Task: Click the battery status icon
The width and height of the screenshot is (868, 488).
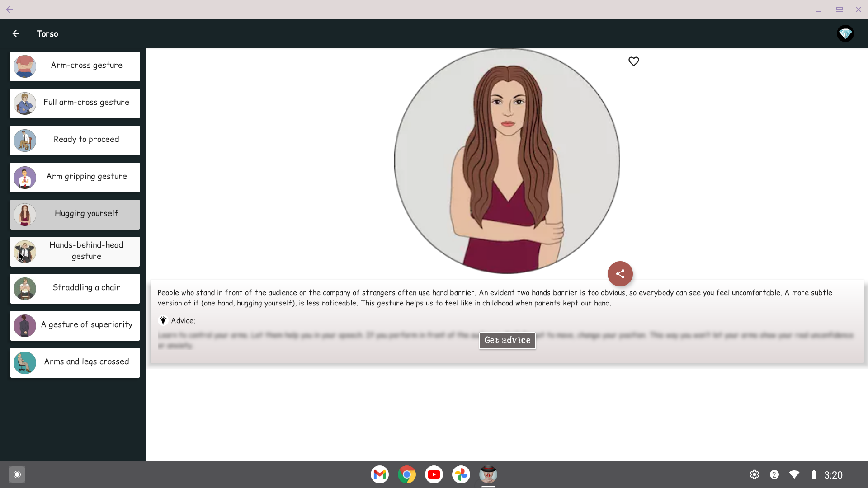Action: (x=814, y=474)
